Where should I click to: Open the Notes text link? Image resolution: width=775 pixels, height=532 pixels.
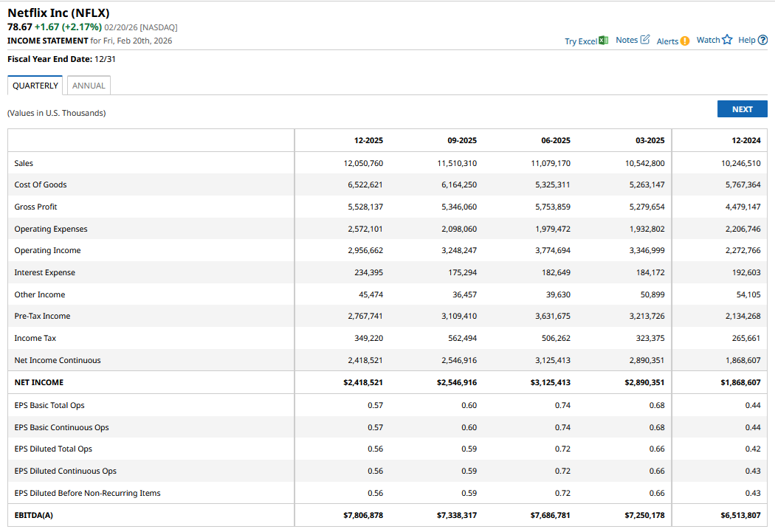click(627, 40)
